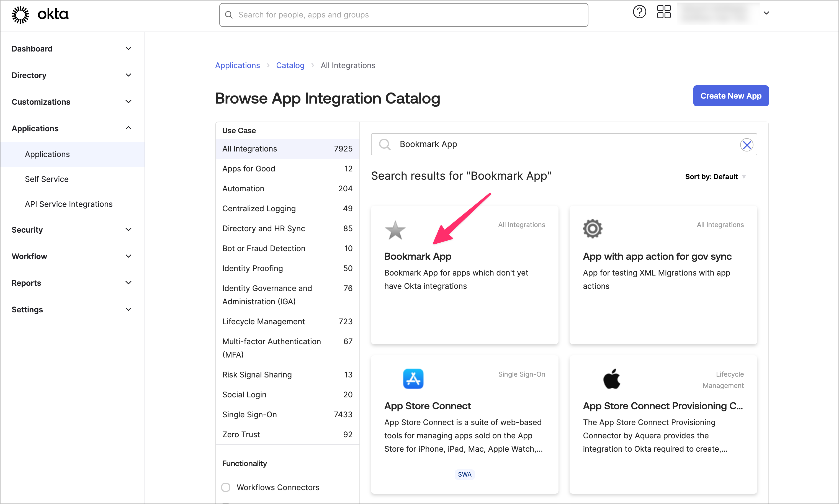Open the Bookmark App card title
Viewport: 839px width, 504px height.
(x=418, y=256)
